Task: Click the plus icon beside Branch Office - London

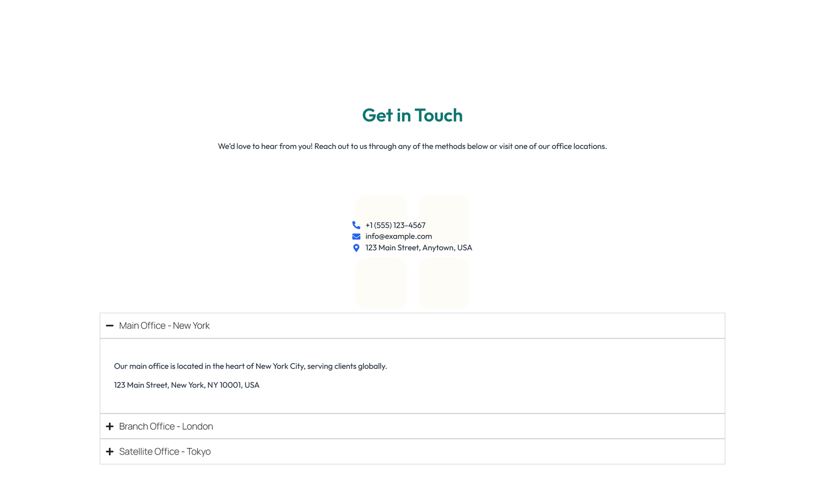Action: point(109,426)
